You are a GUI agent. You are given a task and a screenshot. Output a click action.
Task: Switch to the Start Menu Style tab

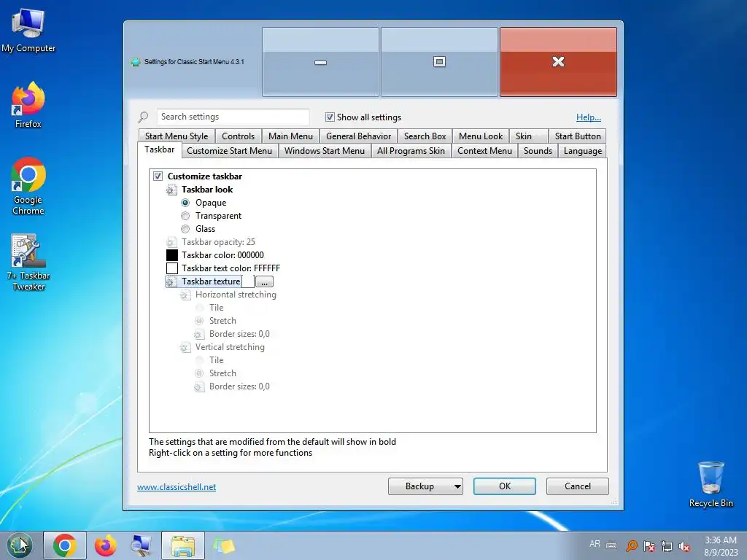(177, 136)
